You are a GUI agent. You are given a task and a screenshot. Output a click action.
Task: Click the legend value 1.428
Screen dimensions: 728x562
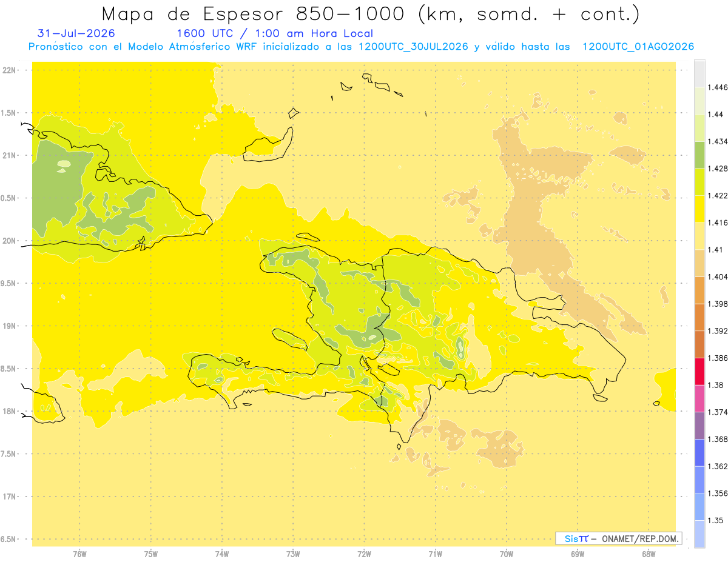718,169
